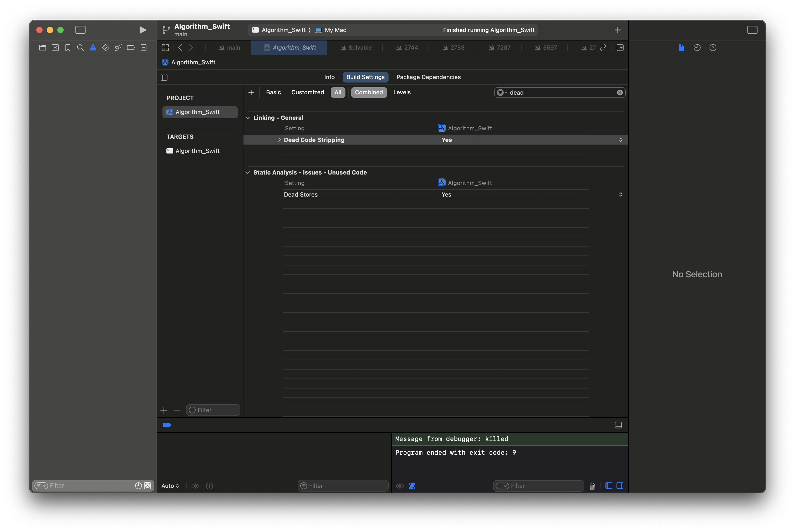Toggle the variables view pane
795x532 pixels.
(x=608, y=485)
